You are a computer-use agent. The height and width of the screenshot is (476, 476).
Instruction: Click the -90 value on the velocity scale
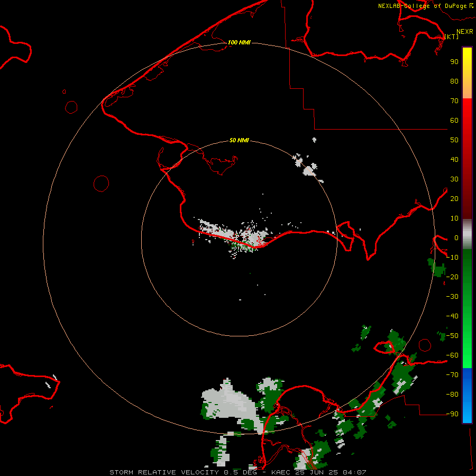click(452, 414)
